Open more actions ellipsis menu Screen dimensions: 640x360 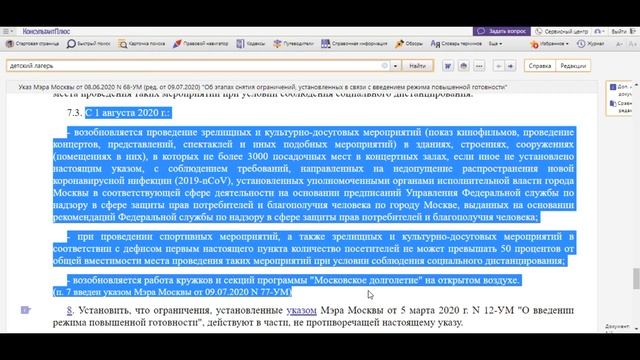[479, 66]
